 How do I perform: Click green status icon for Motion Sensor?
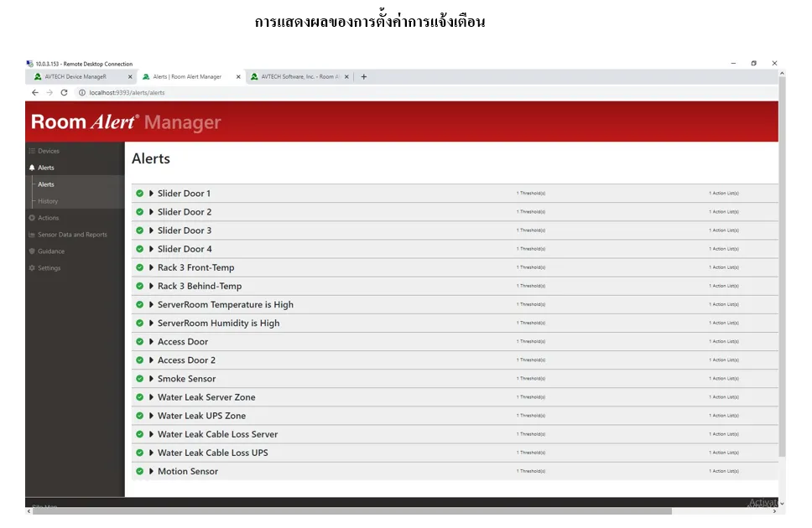(x=140, y=471)
